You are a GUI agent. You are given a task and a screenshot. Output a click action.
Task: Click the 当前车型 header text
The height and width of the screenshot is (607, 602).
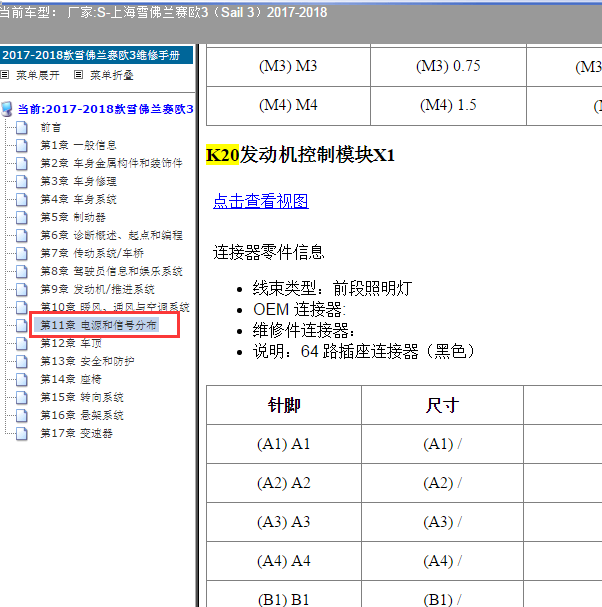coord(164,12)
